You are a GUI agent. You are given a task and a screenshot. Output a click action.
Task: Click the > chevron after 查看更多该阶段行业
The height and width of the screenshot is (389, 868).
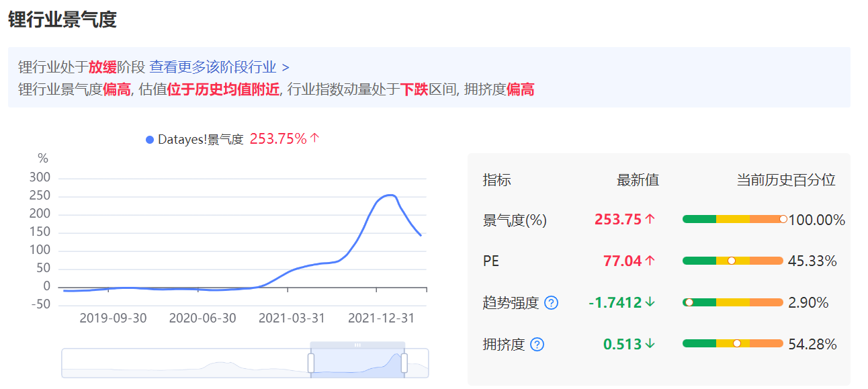pyautogui.click(x=286, y=67)
